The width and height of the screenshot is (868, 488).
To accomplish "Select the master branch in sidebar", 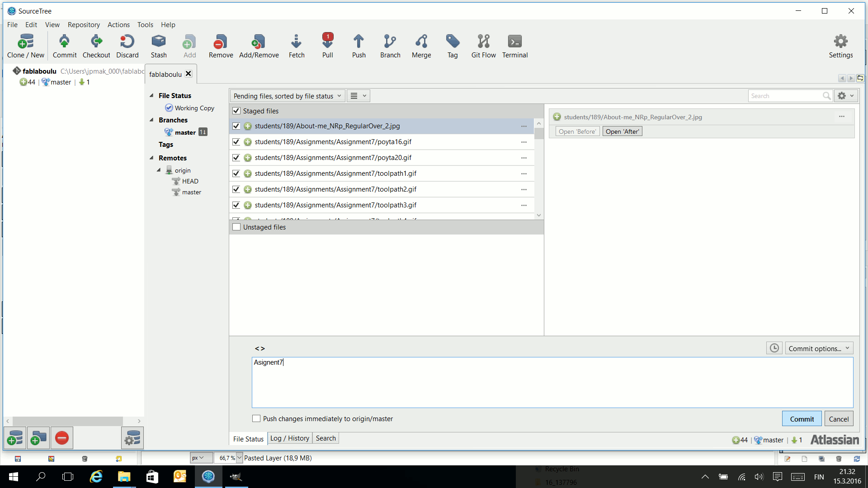I will (x=185, y=132).
